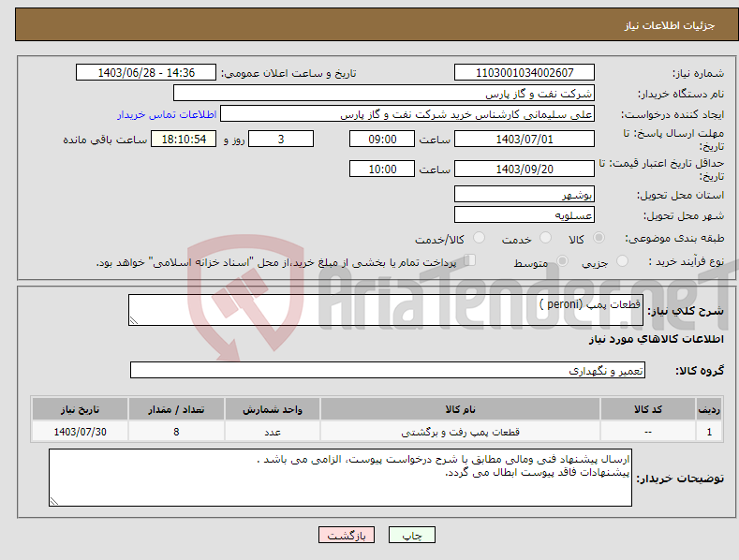
Task: Click the remaining time field 18:10:54
Action: pos(184,139)
